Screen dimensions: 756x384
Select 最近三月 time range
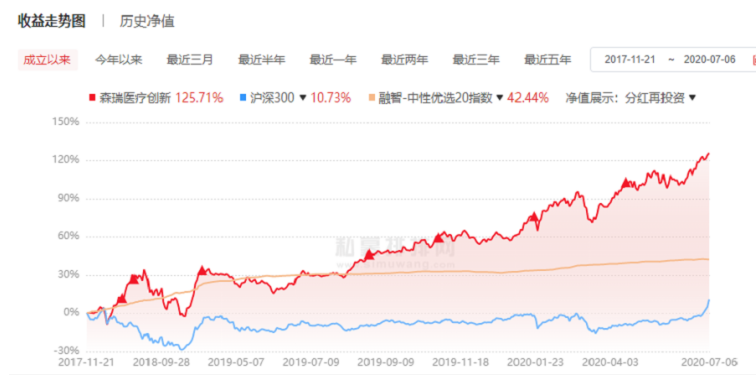[190, 60]
